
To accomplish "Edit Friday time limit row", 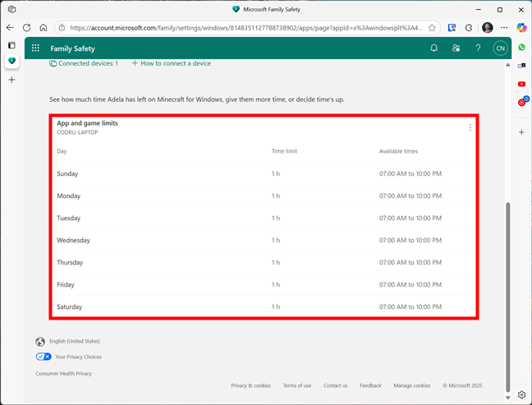I will 264,284.
